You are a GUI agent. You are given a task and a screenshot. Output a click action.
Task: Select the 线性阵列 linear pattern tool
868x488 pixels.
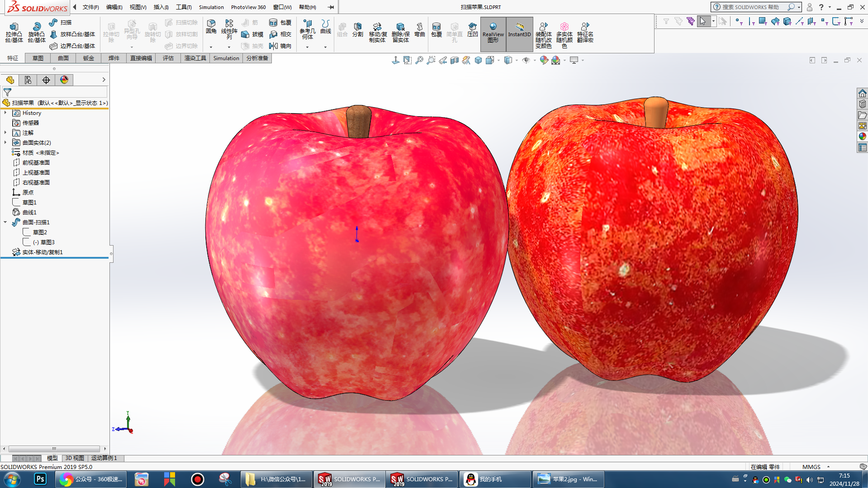point(229,29)
